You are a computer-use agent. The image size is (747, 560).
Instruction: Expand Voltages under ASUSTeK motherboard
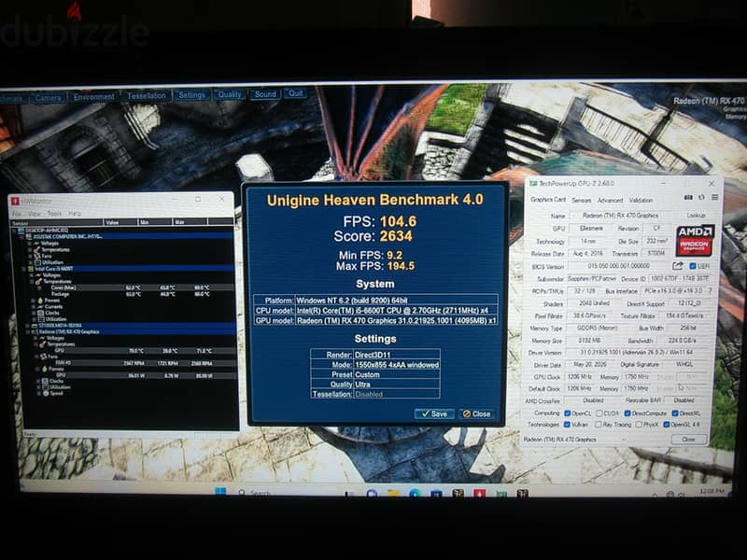point(30,244)
